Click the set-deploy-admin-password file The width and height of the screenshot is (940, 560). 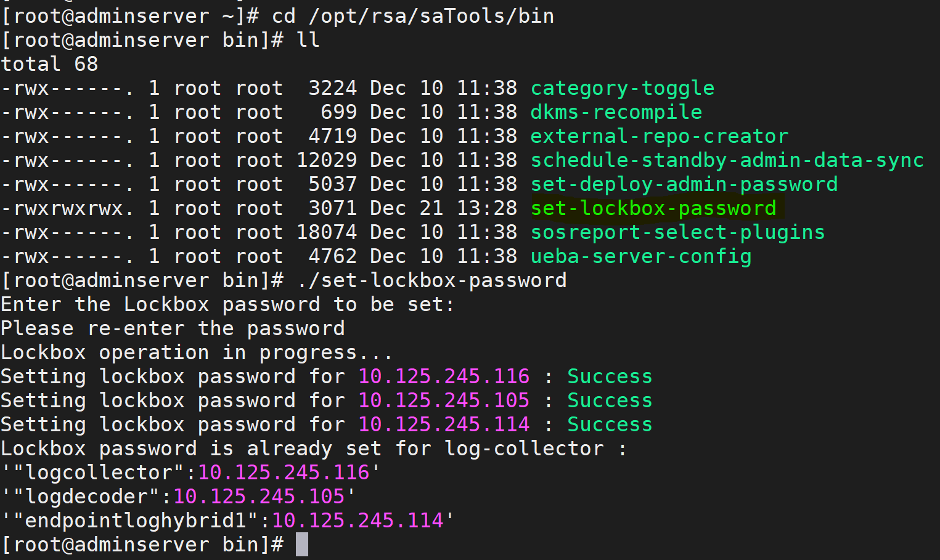point(684,184)
